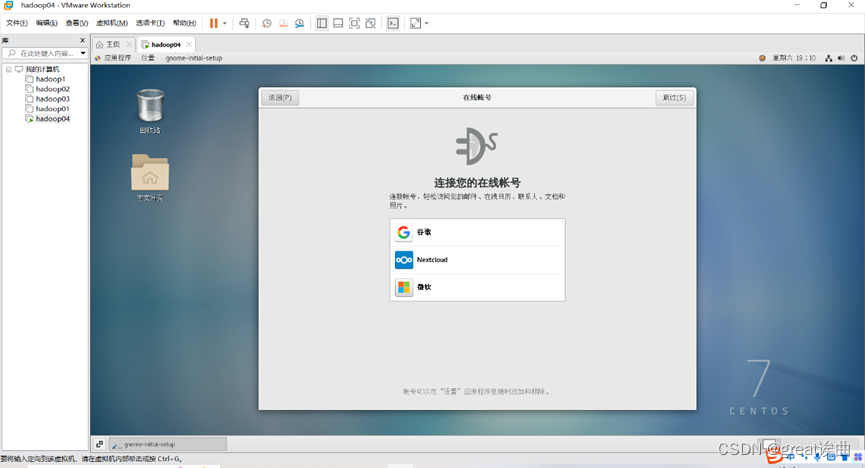Click gnome-initial-setup in the top panel
This screenshot has height=468, width=865.
(194, 58)
